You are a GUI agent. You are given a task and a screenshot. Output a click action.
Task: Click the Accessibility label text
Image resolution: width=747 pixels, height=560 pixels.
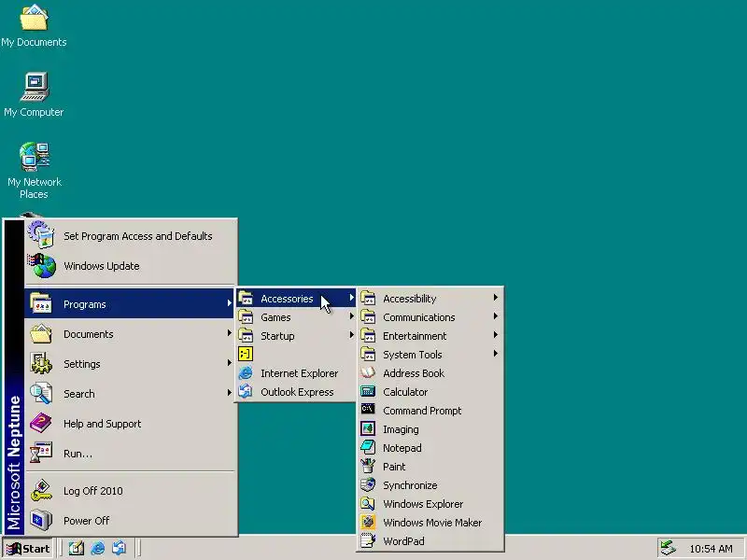[410, 299]
